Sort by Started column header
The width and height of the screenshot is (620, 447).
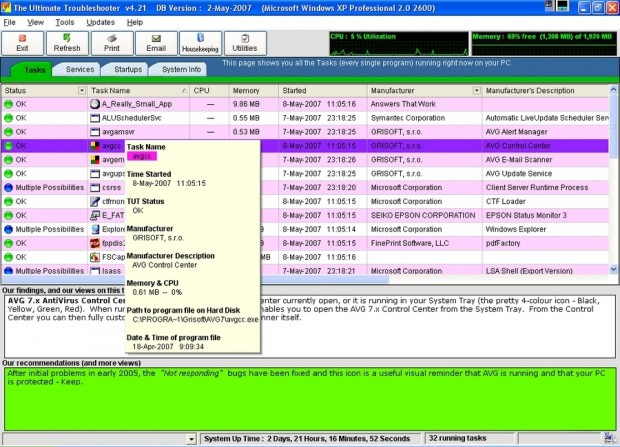(x=323, y=91)
